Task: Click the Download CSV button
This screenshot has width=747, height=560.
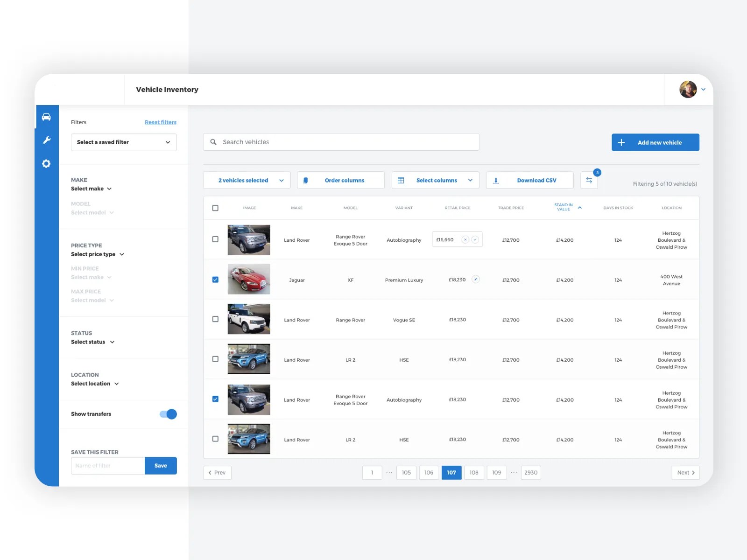Action: coord(530,180)
